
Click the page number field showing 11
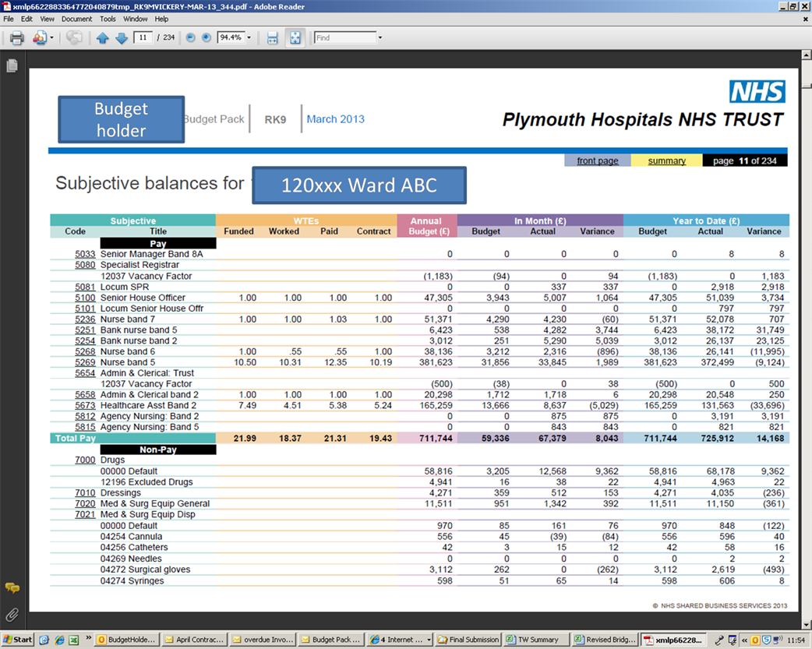[x=143, y=38]
